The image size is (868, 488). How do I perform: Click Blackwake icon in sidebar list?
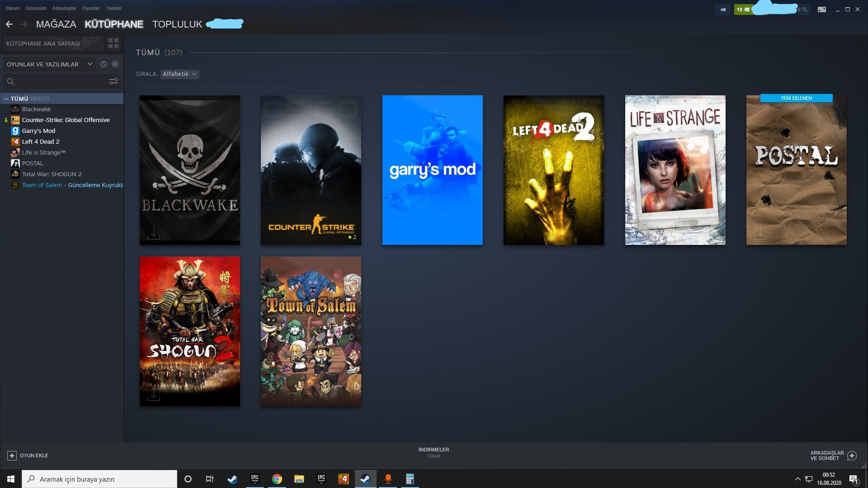point(15,109)
